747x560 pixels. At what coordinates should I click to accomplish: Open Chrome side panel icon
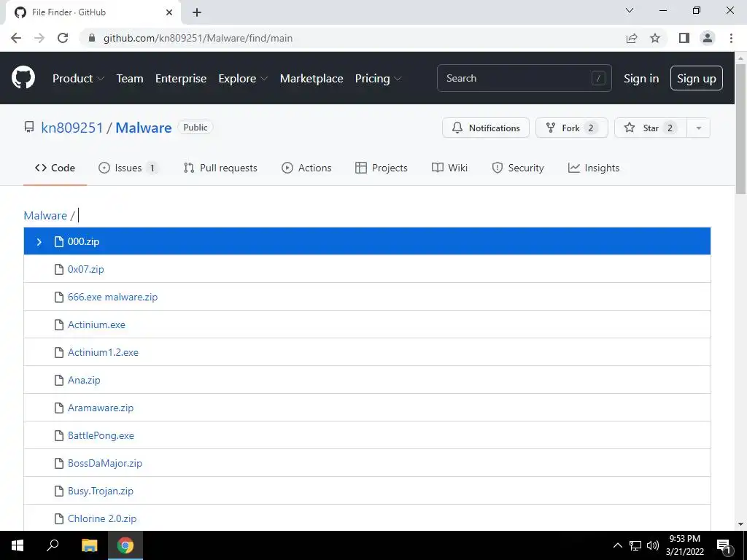click(x=684, y=38)
